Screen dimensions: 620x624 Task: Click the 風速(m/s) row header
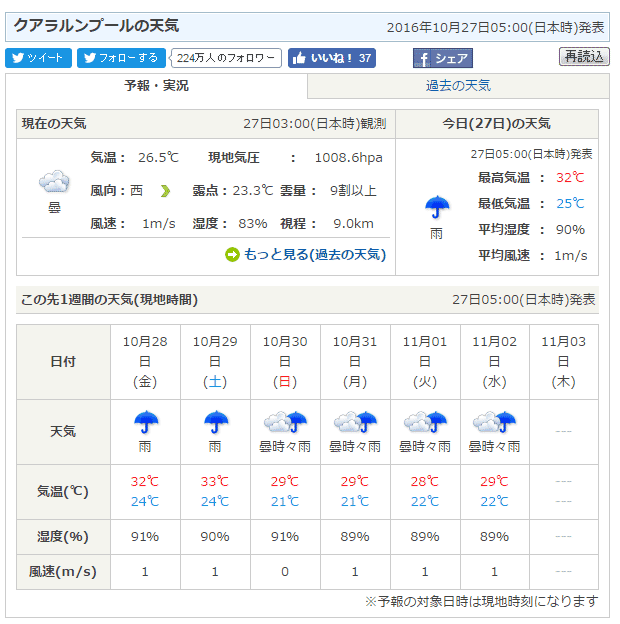pyautogui.click(x=63, y=572)
